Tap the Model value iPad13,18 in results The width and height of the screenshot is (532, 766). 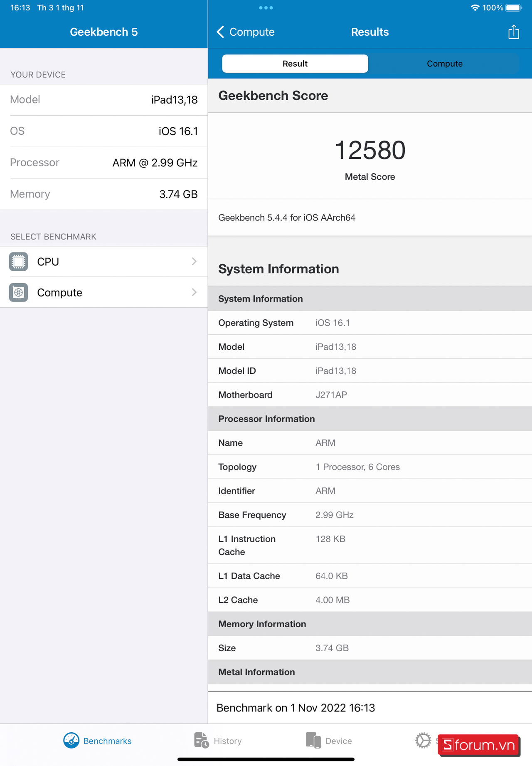coord(336,347)
